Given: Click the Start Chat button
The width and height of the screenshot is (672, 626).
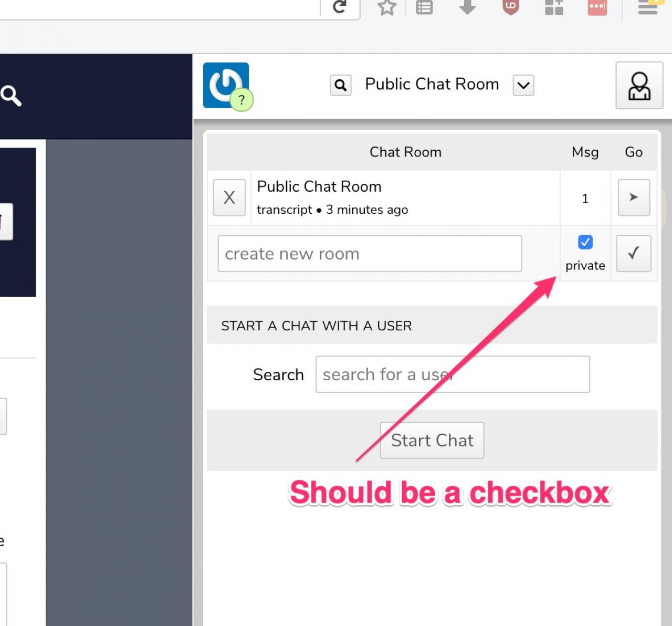Looking at the screenshot, I should point(432,440).
